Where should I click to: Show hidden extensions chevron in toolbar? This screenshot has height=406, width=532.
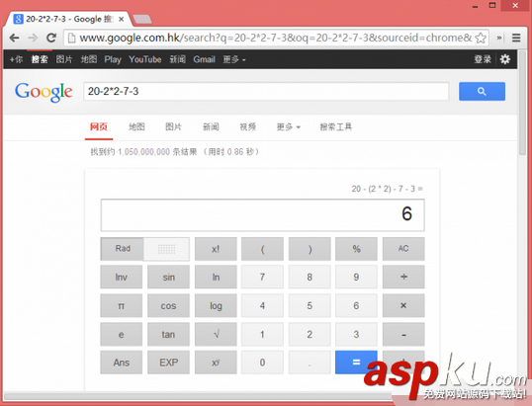[x=499, y=38]
